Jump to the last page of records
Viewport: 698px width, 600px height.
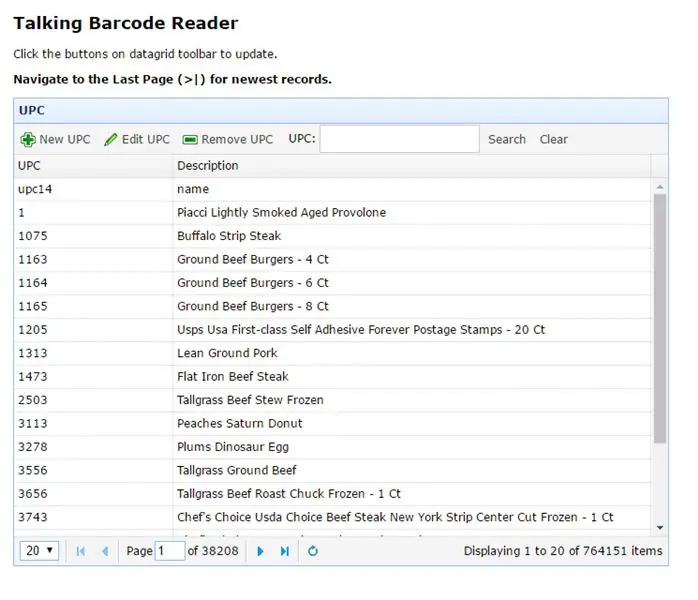click(285, 551)
